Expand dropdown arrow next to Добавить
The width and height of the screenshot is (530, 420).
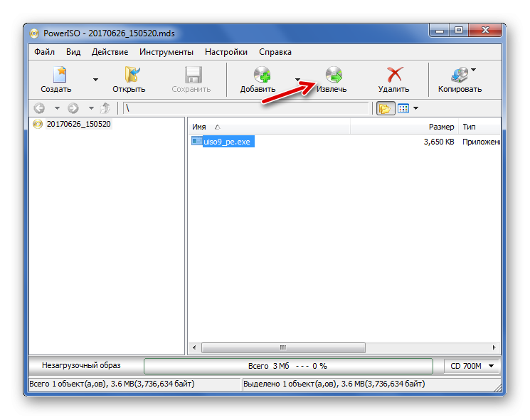[x=299, y=80]
